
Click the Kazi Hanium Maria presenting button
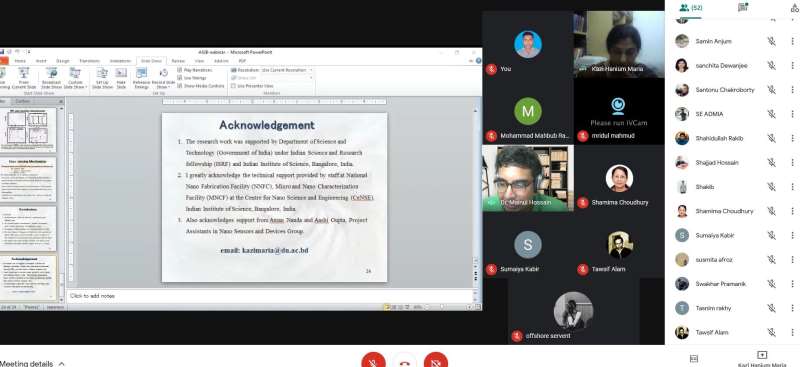(762, 358)
